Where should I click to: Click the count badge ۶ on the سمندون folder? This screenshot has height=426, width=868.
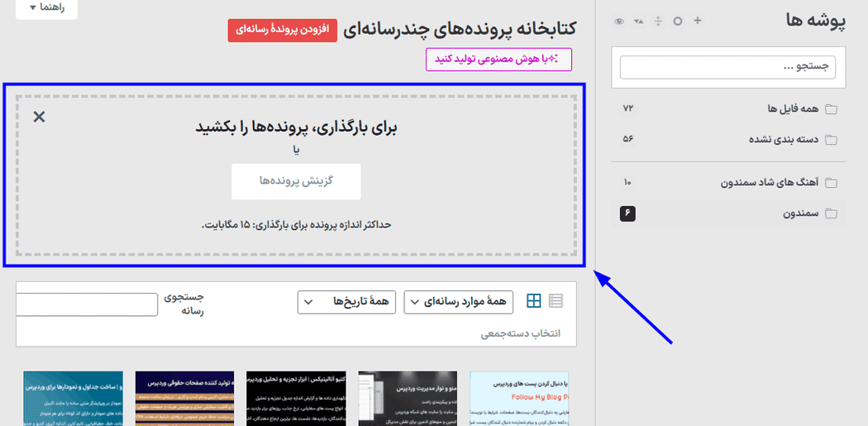coord(627,213)
